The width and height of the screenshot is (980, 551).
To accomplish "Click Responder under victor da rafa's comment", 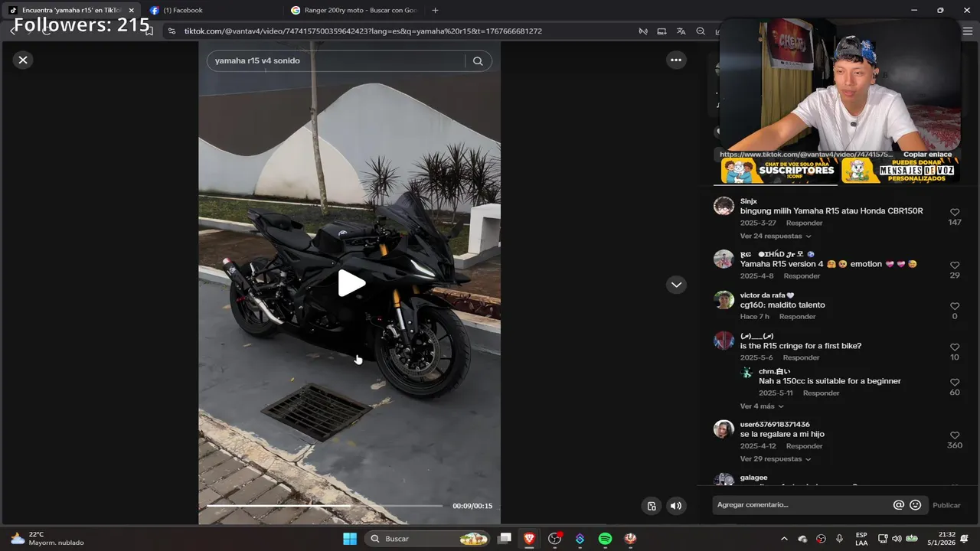I will coord(797,317).
